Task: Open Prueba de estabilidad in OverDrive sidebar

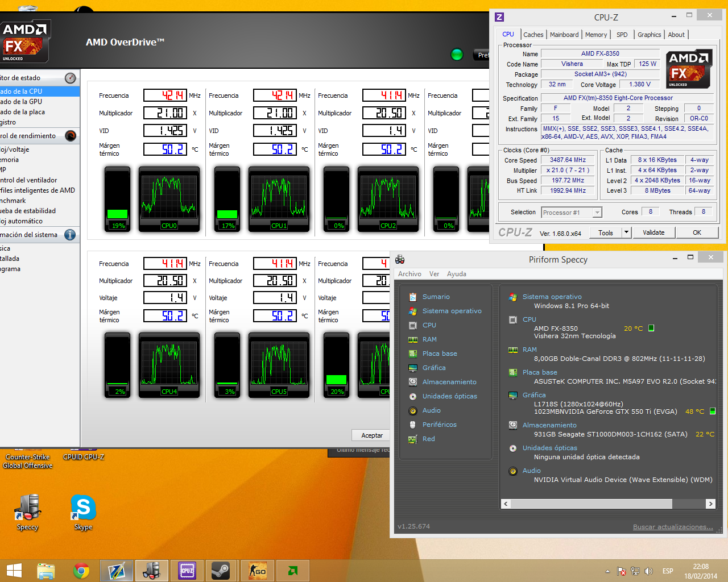Action: 28,211
